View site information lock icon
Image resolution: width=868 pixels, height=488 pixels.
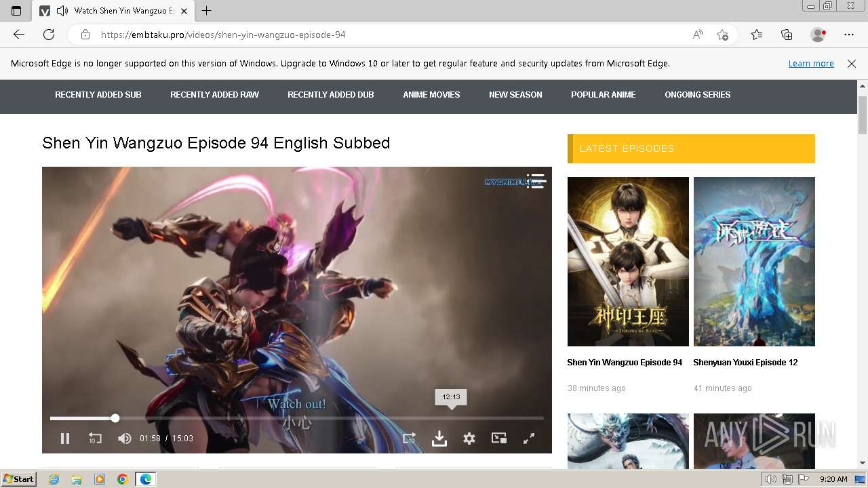(x=85, y=35)
